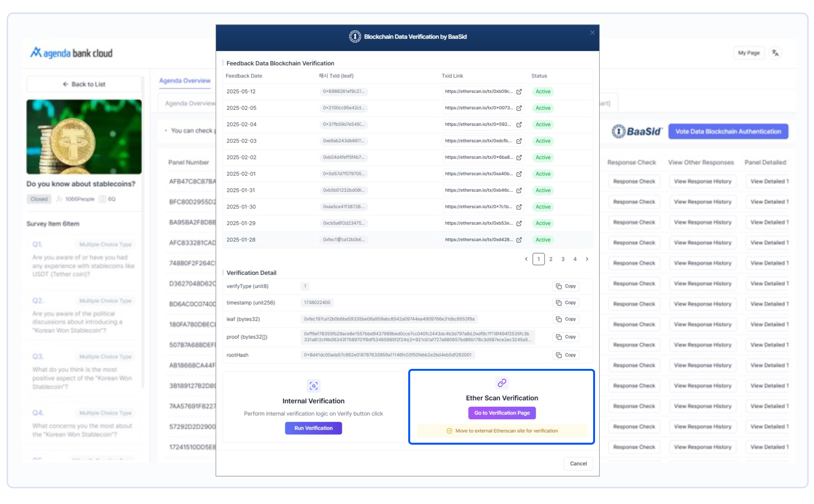Image resolution: width=814 pixels, height=504 pixels.
Task: Click the proof bytes32 value field
Action: pos(417,337)
